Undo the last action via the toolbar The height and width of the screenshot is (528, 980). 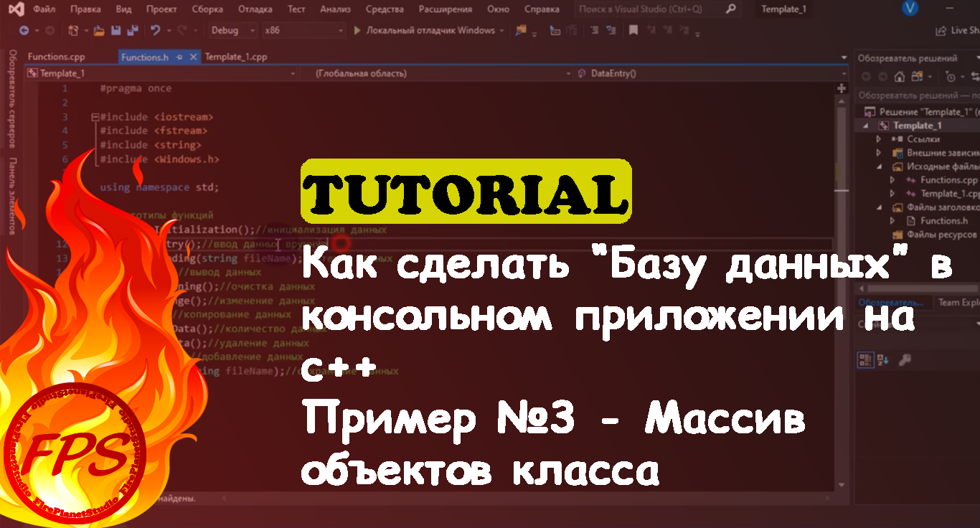point(155,31)
